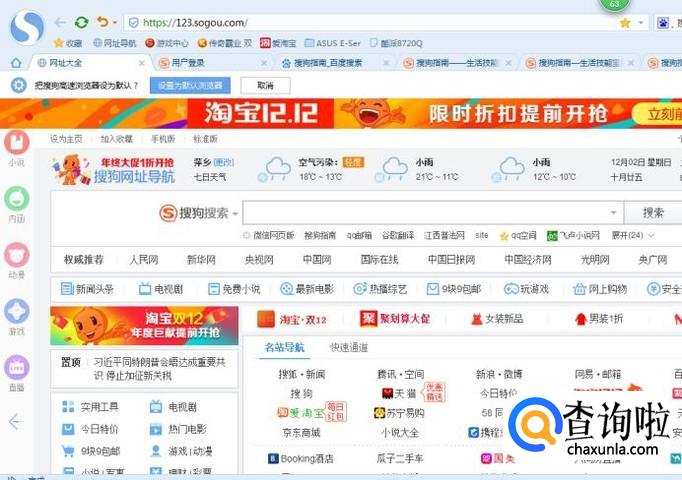This screenshot has height=480, width=682.
Task: Close the 用户登录 tab
Action: (264, 63)
